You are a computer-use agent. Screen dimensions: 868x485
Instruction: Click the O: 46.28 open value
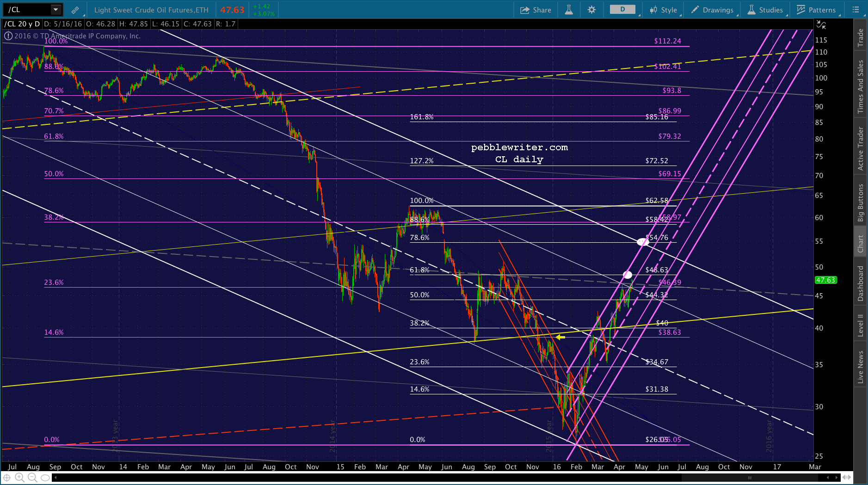[x=101, y=24]
